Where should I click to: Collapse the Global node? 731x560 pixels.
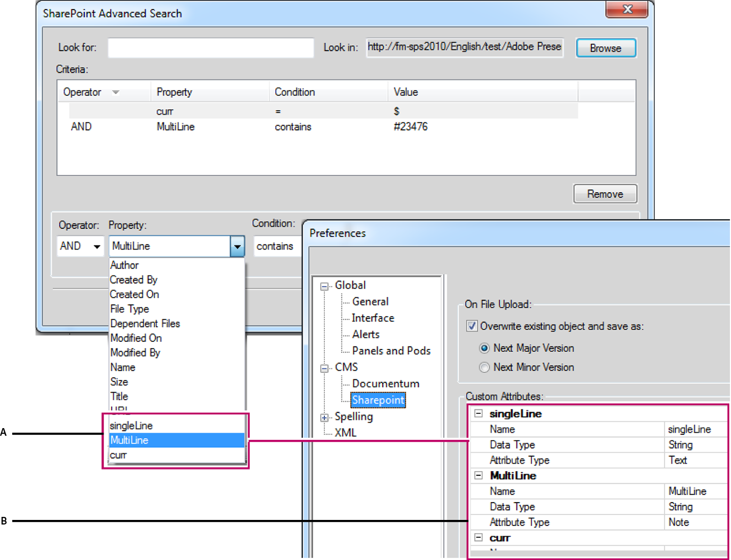[x=324, y=286]
